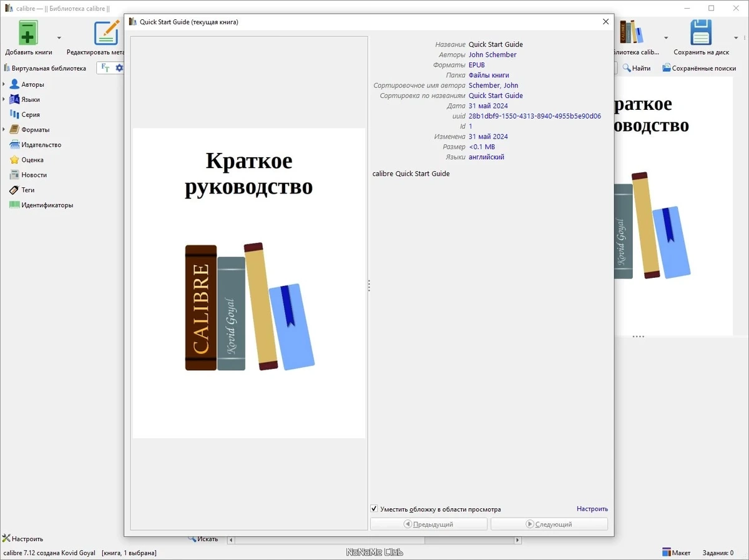This screenshot has width=749, height=560.
Task: Click the Previous (Предыдущий) button
Action: pyautogui.click(x=429, y=524)
